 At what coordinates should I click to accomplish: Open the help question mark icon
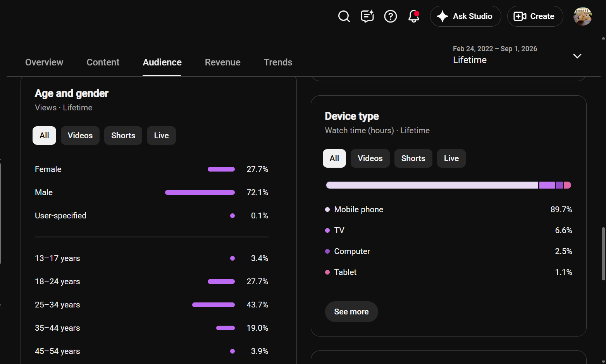coord(391,16)
